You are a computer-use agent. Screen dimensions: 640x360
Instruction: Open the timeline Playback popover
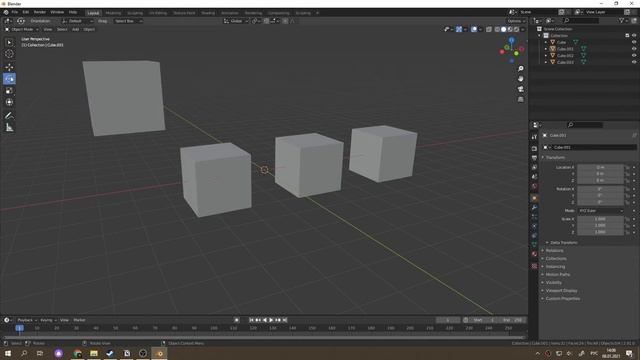tap(27, 320)
